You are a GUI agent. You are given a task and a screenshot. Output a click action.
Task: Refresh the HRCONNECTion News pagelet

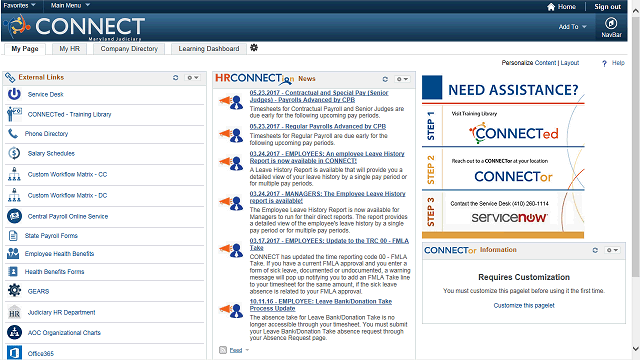tap(385, 79)
